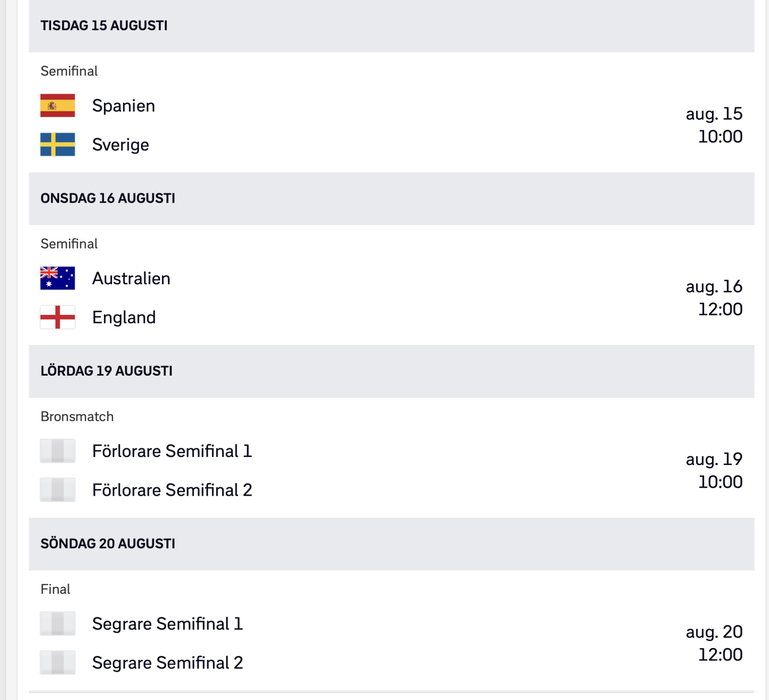Image resolution: width=769 pixels, height=700 pixels.
Task: Open the aug. 16 12:00 match time
Action: (714, 298)
